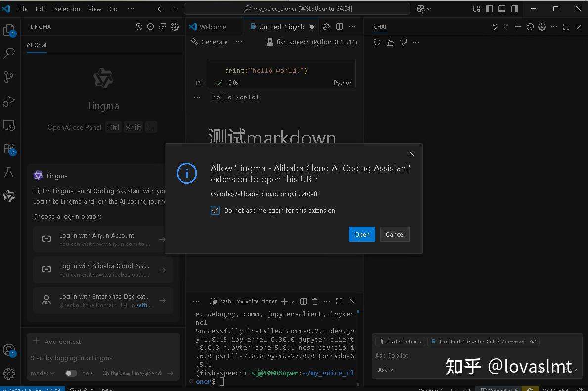Switch to the Welcome tab
The image size is (588, 391).
click(x=212, y=26)
